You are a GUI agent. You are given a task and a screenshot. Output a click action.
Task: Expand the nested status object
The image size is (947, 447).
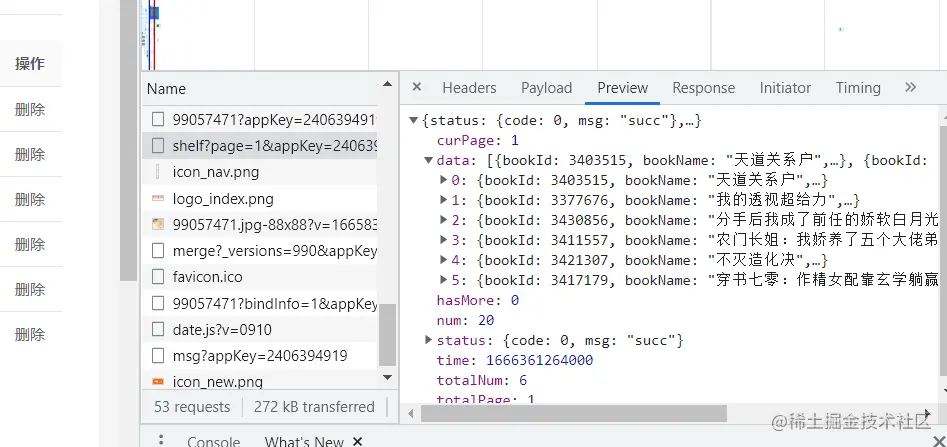point(428,339)
